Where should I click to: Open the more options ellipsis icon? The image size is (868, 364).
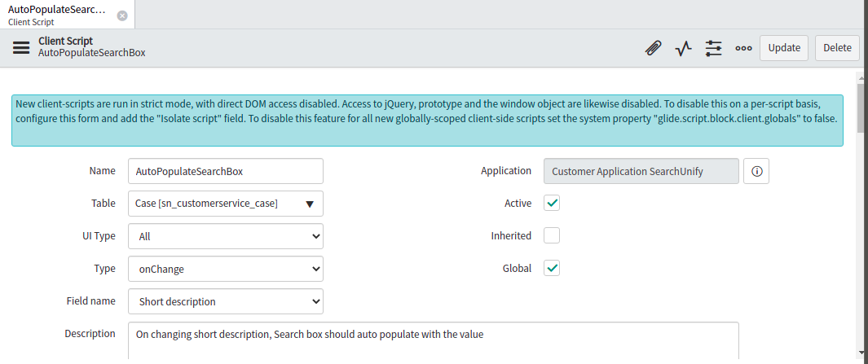743,48
